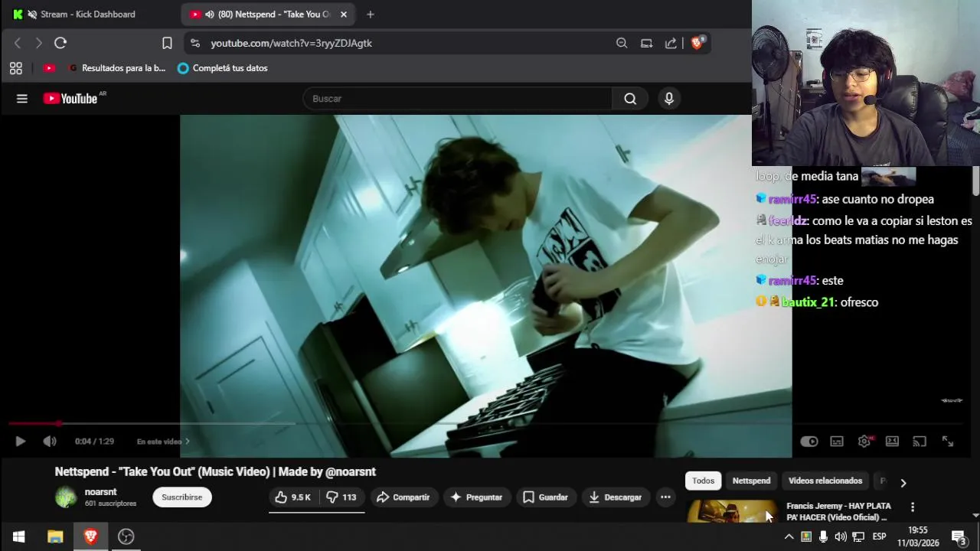The image size is (980, 551).
Task: Dislike the video showing 113
Action: [341, 497]
